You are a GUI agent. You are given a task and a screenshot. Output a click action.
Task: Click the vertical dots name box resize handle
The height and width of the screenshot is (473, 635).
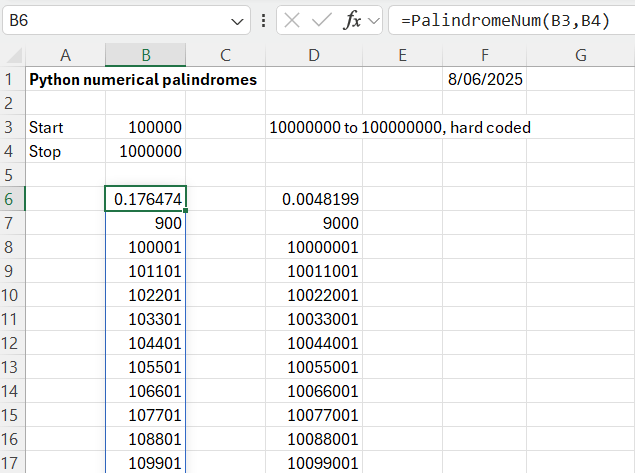262,20
